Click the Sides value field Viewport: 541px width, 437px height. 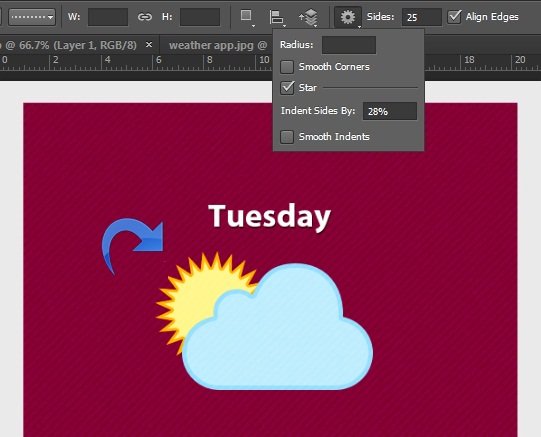(x=422, y=17)
